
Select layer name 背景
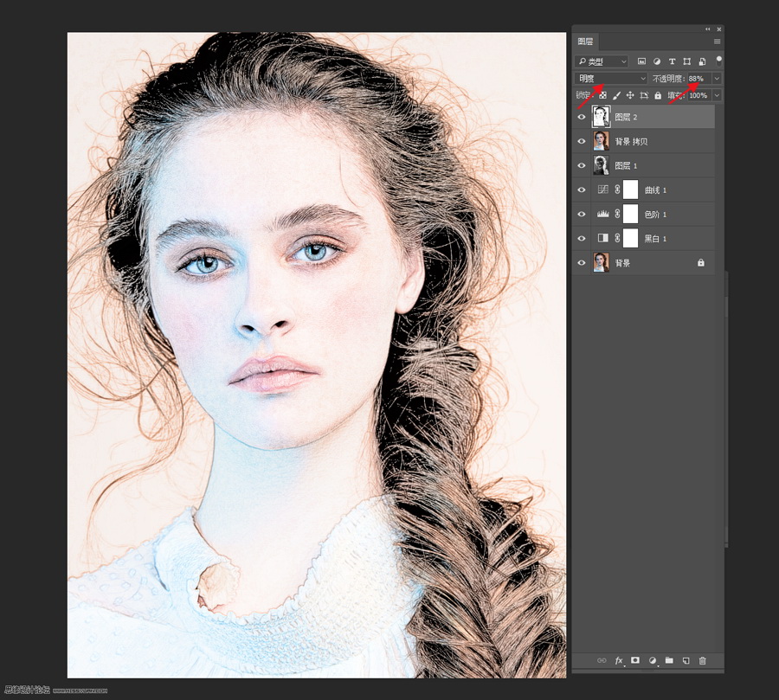[x=622, y=263]
